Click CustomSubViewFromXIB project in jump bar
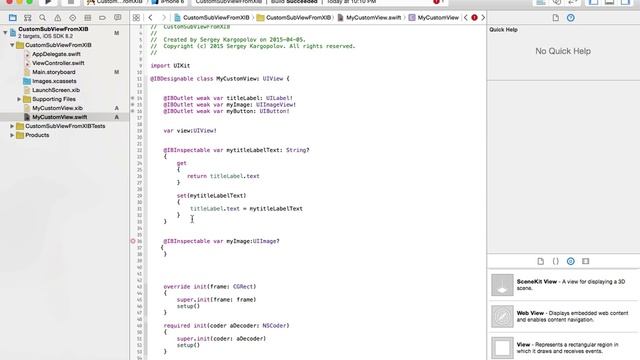This screenshot has width=640, height=360. tap(211, 18)
